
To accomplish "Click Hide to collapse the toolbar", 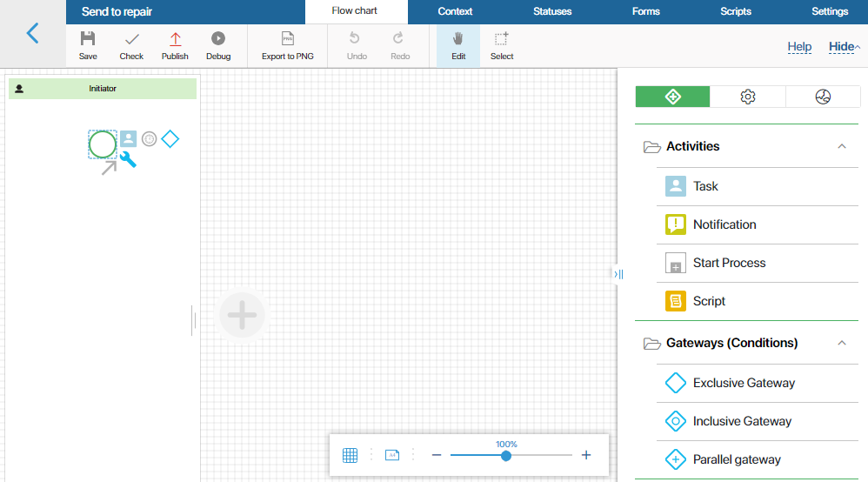I will [x=844, y=46].
